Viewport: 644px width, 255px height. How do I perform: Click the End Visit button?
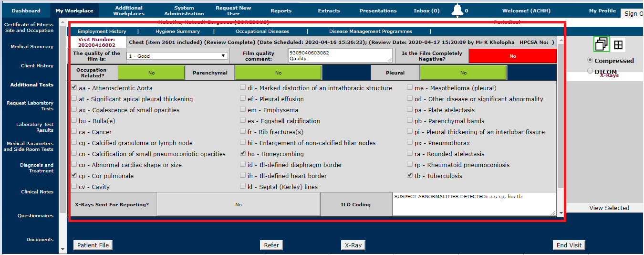tap(569, 245)
